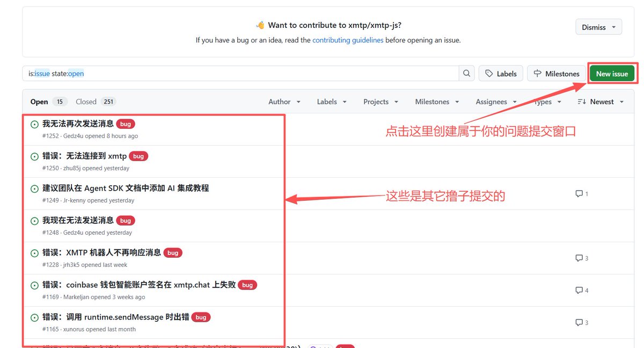The height and width of the screenshot is (348, 644).
Task: Open issue 错误：无法连接到 xmtp
Action: 84,156
